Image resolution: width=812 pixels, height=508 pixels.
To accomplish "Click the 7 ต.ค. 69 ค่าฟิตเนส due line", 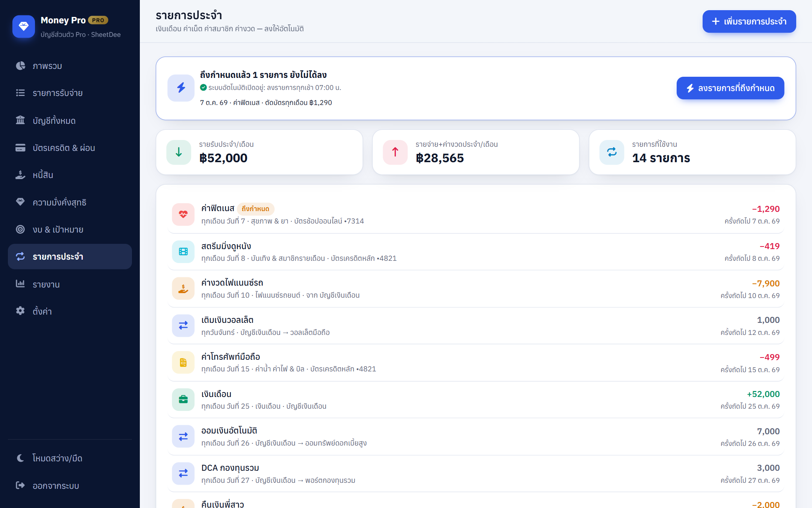I will tap(266, 103).
